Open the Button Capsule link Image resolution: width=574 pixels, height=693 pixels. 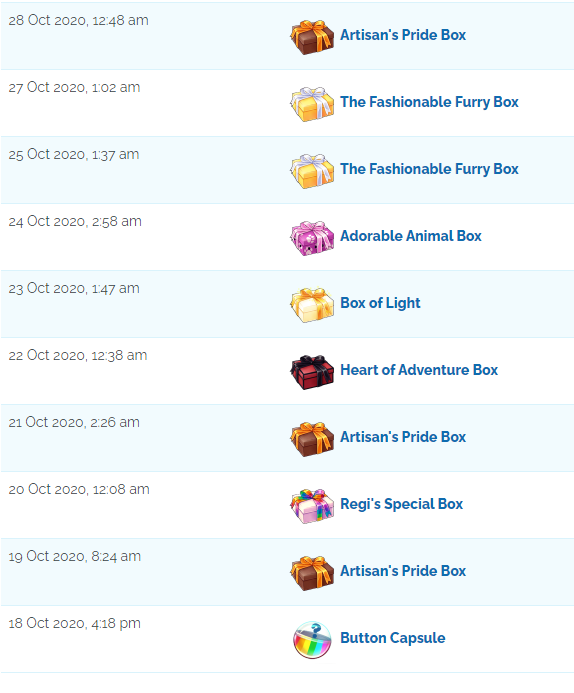(x=393, y=638)
